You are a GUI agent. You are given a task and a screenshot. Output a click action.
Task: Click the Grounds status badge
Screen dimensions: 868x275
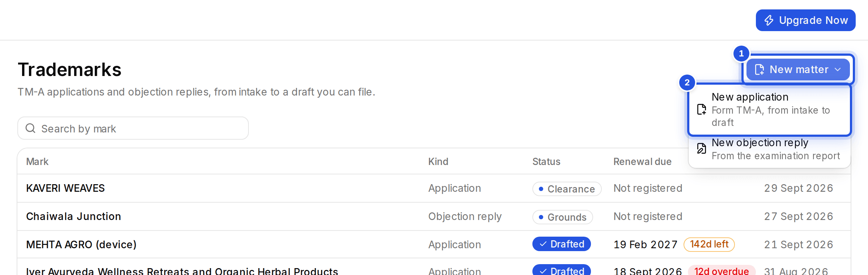point(562,217)
